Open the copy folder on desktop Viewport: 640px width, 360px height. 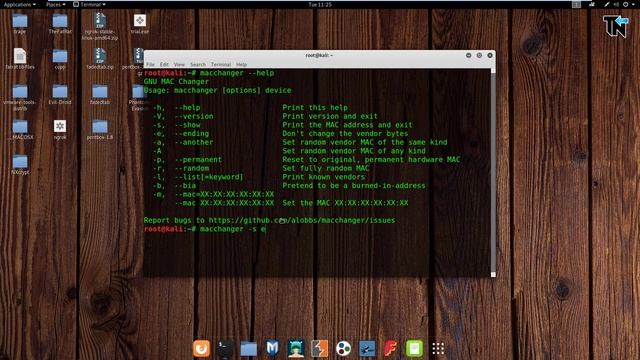coord(60,59)
